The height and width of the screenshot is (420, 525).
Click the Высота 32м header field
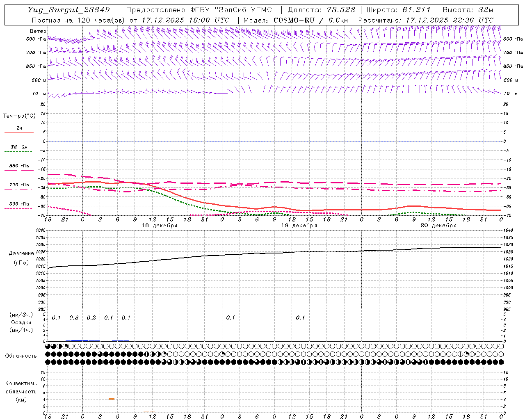point(468,10)
